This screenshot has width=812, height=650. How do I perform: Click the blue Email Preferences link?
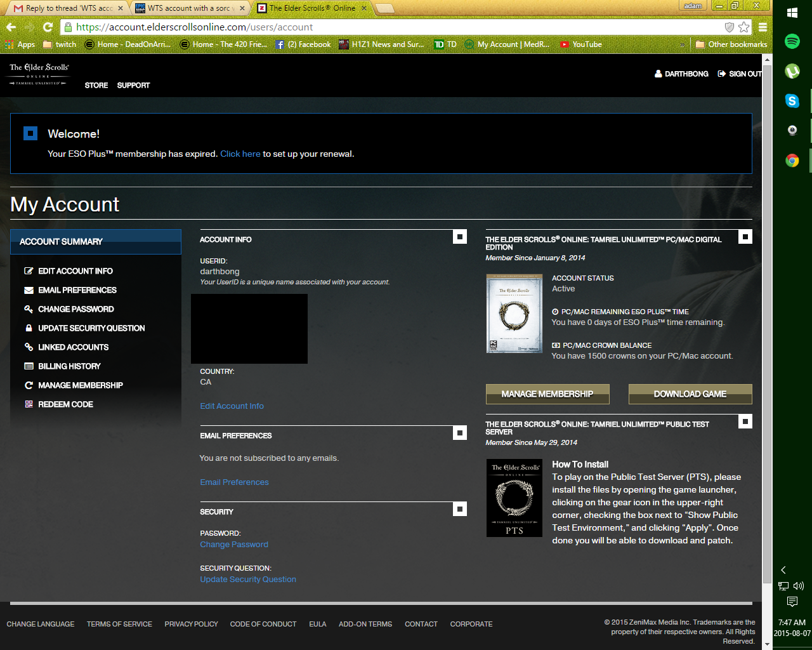tap(234, 482)
